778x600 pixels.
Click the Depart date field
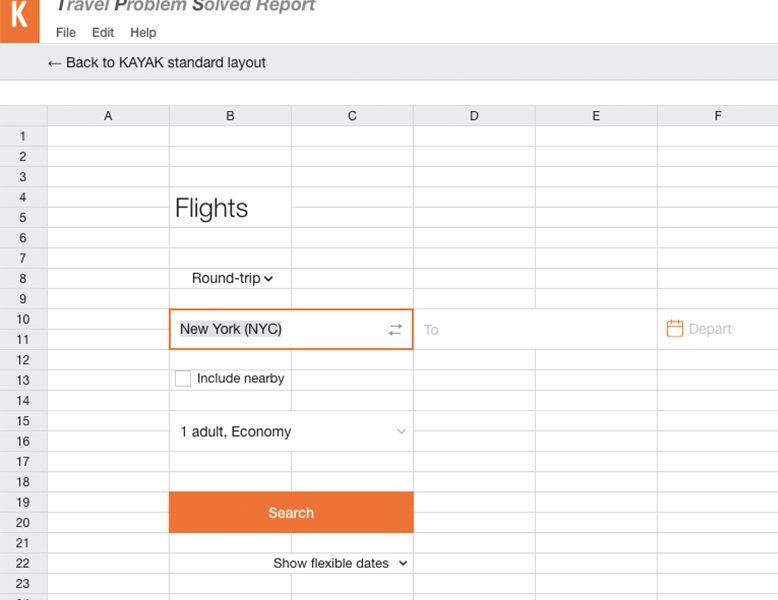click(719, 329)
